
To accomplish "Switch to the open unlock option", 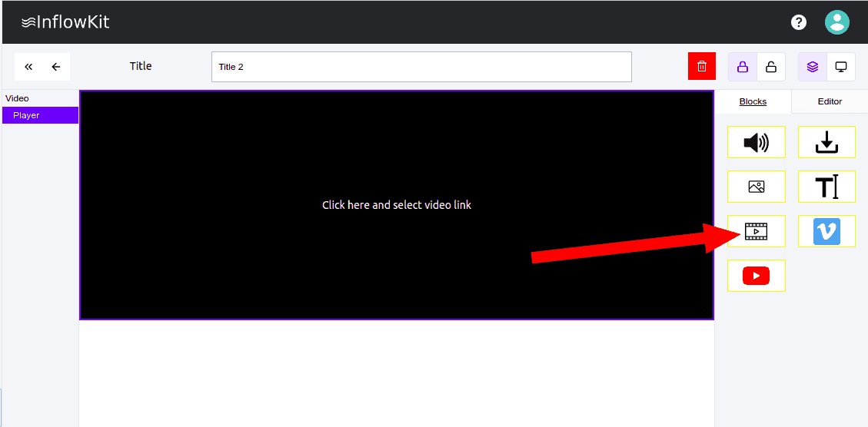I will point(771,67).
